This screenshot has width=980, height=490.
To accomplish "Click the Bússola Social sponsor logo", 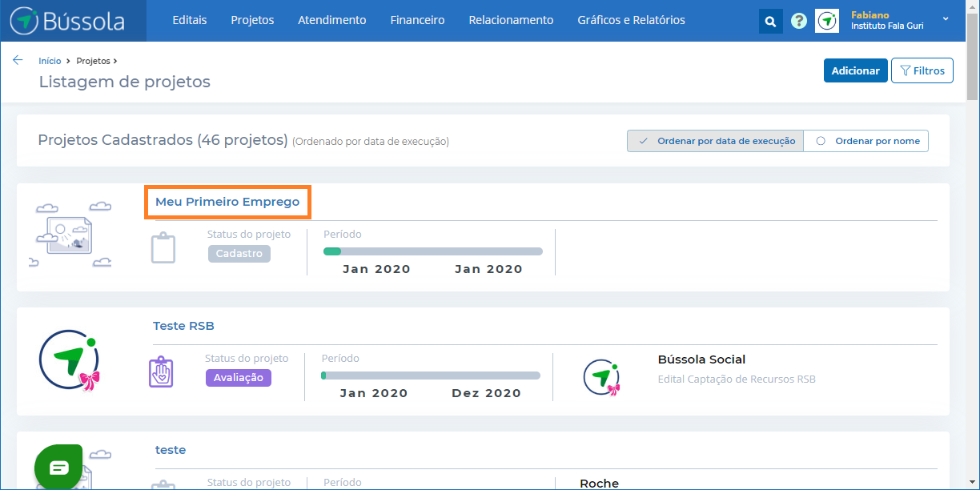I will [x=602, y=377].
